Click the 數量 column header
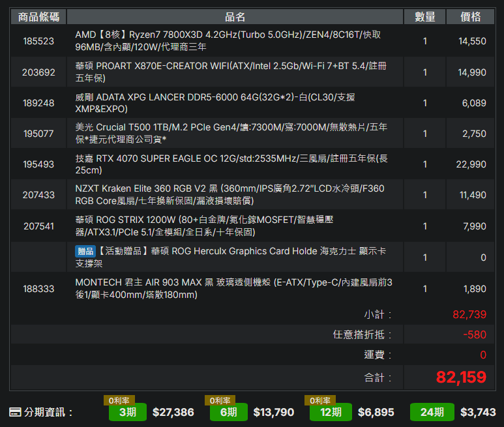Screen dimensions: 504x427 pos(425,17)
